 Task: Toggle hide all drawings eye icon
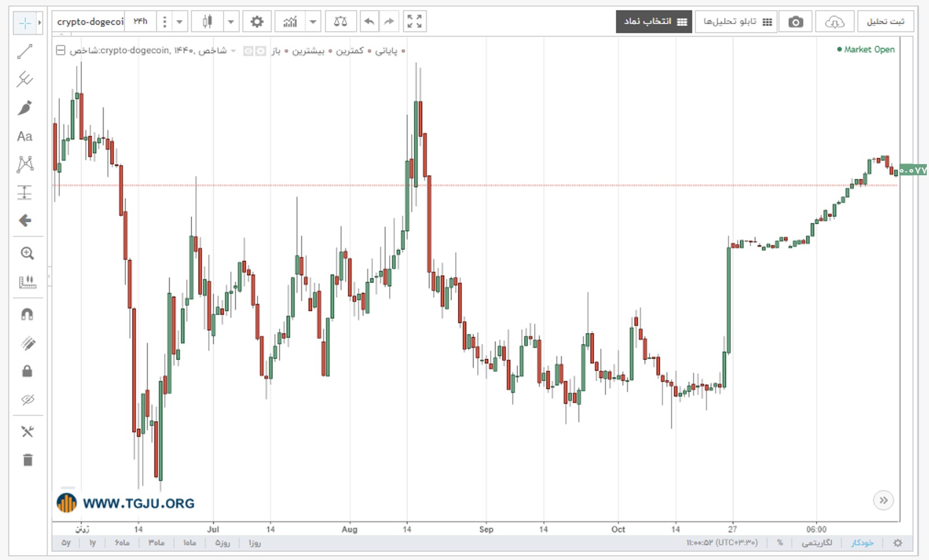click(27, 399)
